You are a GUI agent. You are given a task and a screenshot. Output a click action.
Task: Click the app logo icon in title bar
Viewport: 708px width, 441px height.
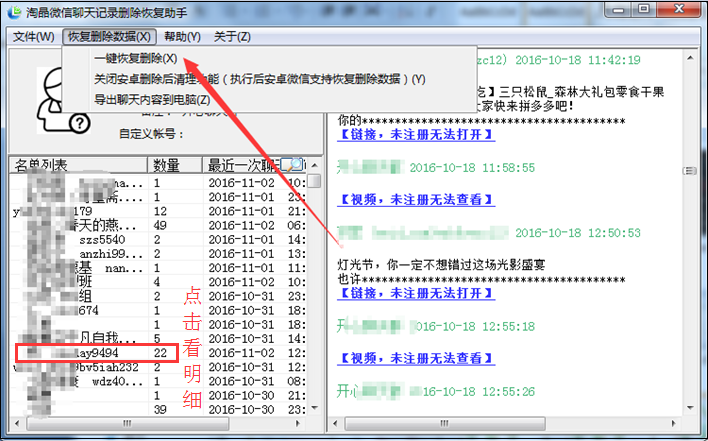point(14,12)
